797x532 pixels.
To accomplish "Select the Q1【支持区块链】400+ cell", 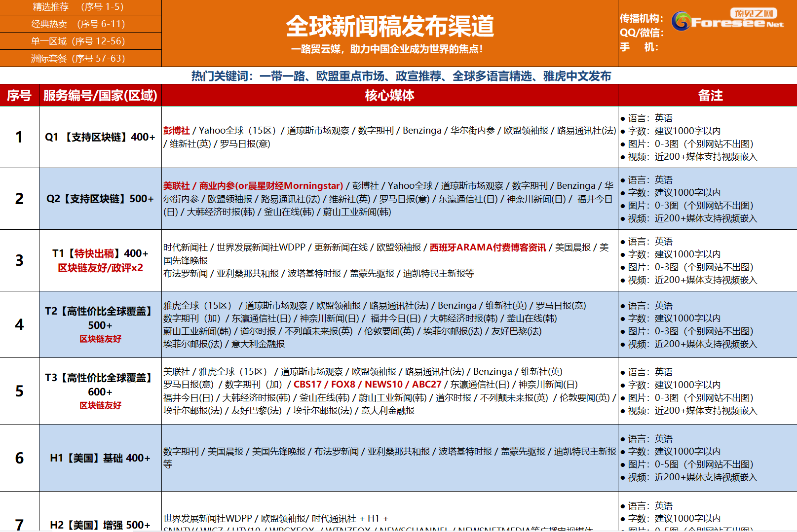I will 100,137.
